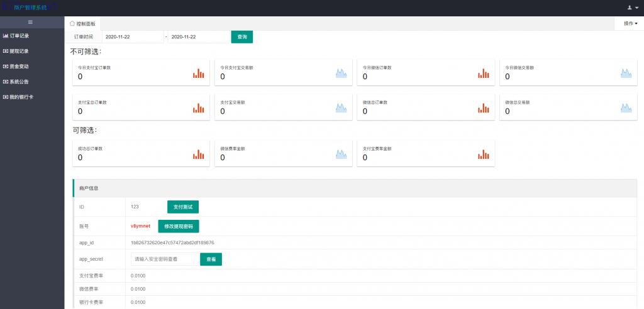Go to 资金变动 in the sidebar
Image resolution: width=644 pixels, height=309 pixels.
(x=19, y=66)
